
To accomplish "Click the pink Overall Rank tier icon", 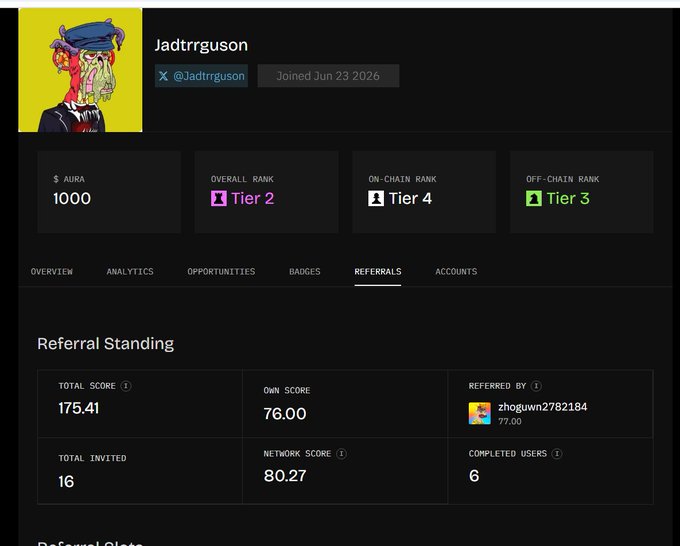I will click(x=219, y=199).
